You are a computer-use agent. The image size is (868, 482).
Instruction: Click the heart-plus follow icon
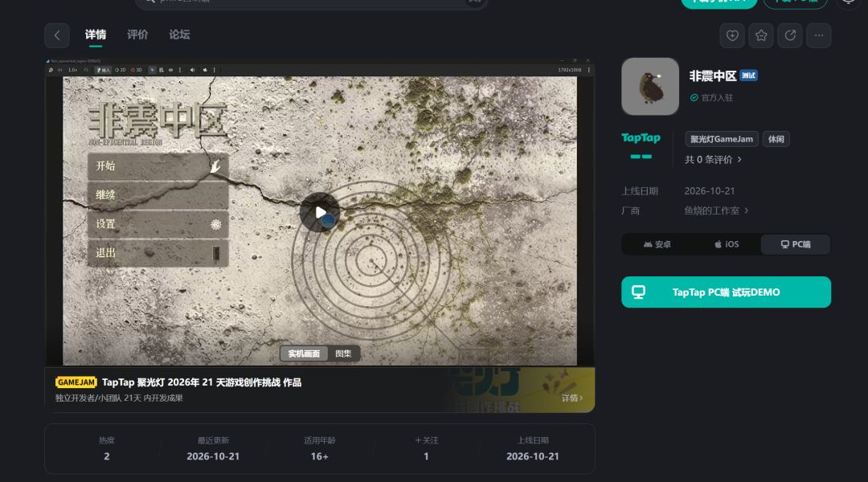tap(732, 35)
